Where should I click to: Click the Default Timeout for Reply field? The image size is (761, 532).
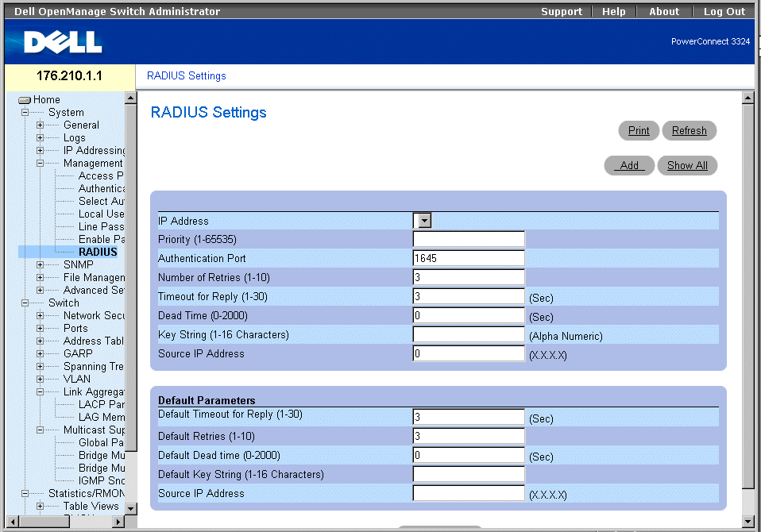pos(469,417)
